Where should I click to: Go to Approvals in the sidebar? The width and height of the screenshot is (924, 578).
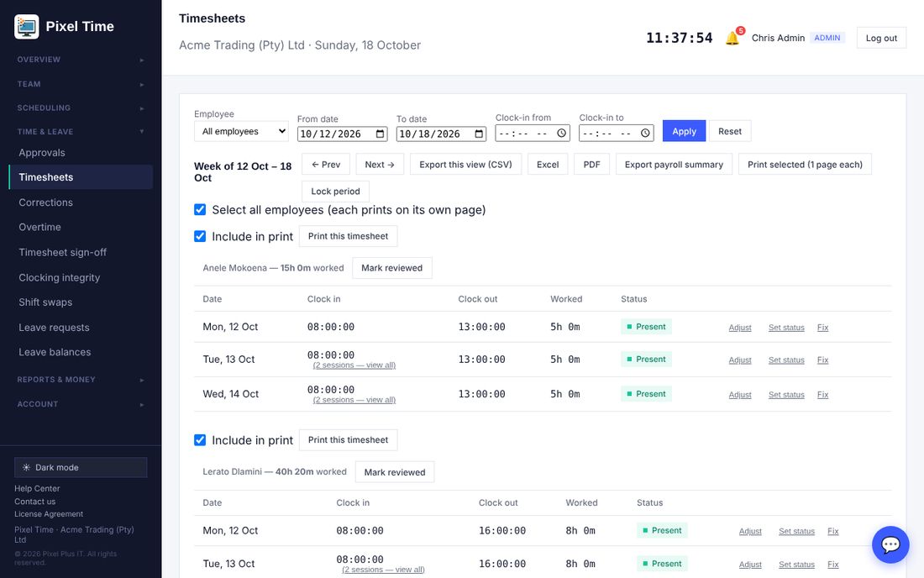[81, 153]
